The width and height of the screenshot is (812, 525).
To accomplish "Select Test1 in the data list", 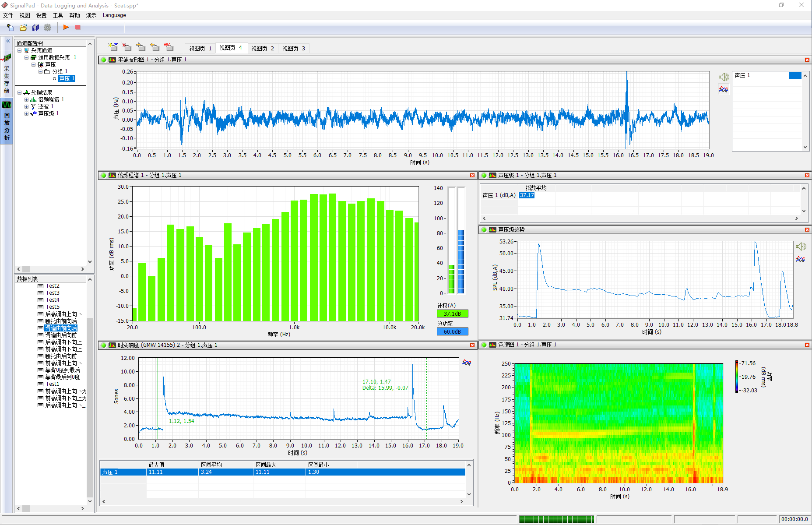I will pos(53,384).
